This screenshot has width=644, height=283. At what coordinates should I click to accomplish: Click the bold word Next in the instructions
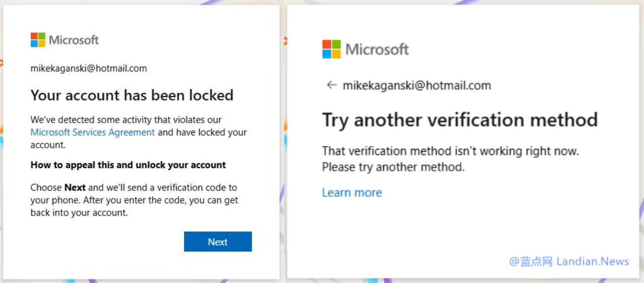pos(75,187)
